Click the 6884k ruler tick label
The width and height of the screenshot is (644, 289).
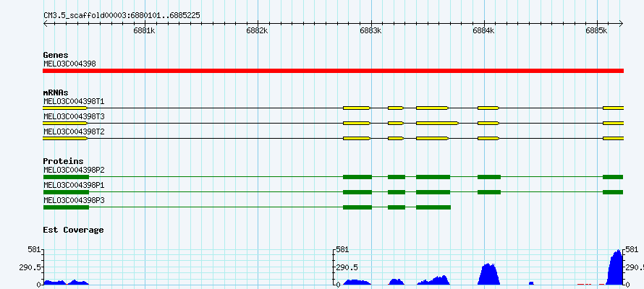(x=483, y=31)
